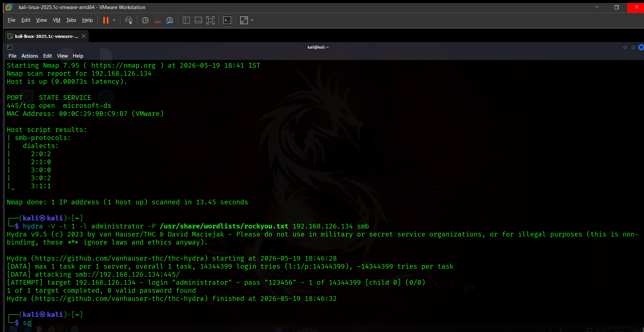Show or hide the library sidebar

(186, 20)
